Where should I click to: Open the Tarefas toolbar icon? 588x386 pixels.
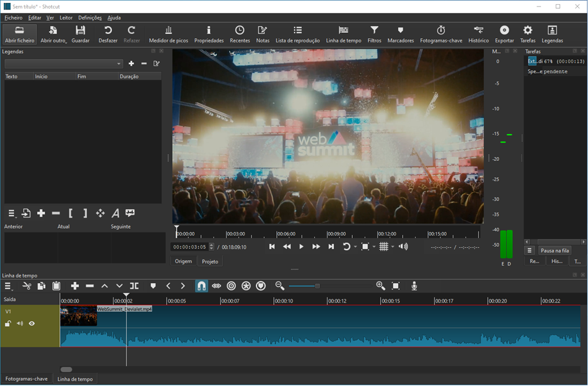tap(527, 34)
